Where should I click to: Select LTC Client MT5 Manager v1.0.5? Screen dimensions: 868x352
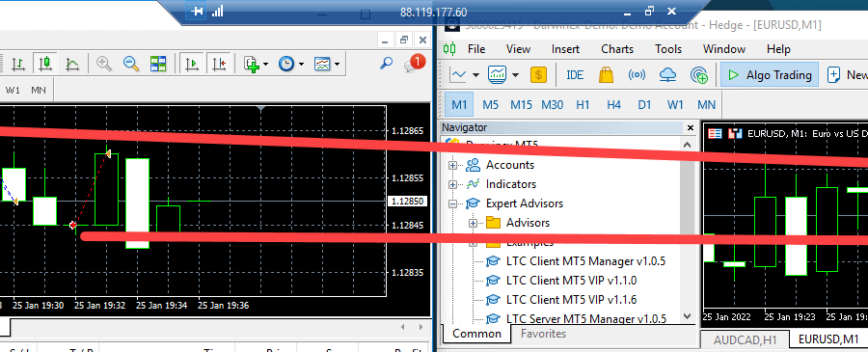tap(585, 261)
